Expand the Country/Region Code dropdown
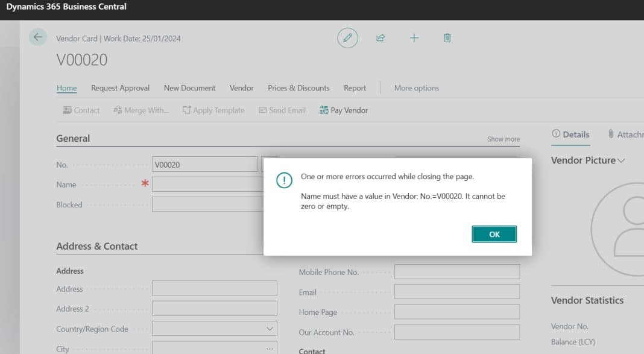This screenshot has height=354, width=644. click(270, 329)
